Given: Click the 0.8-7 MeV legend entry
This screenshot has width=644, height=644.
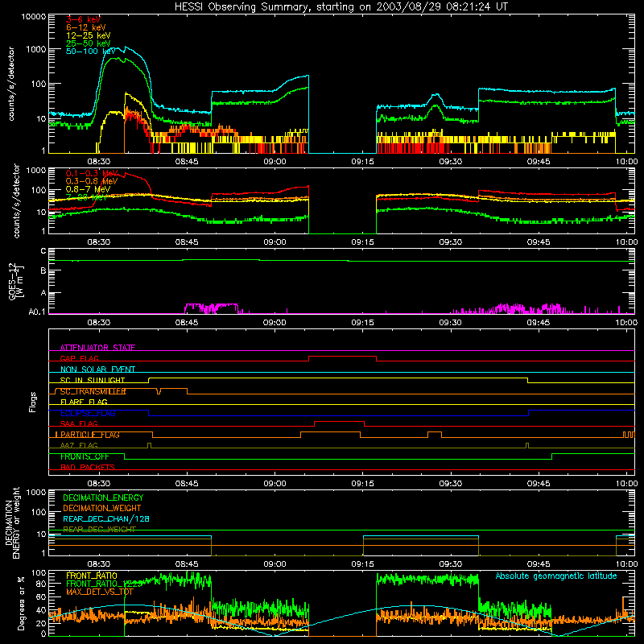Looking at the screenshot, I should 89,189.
